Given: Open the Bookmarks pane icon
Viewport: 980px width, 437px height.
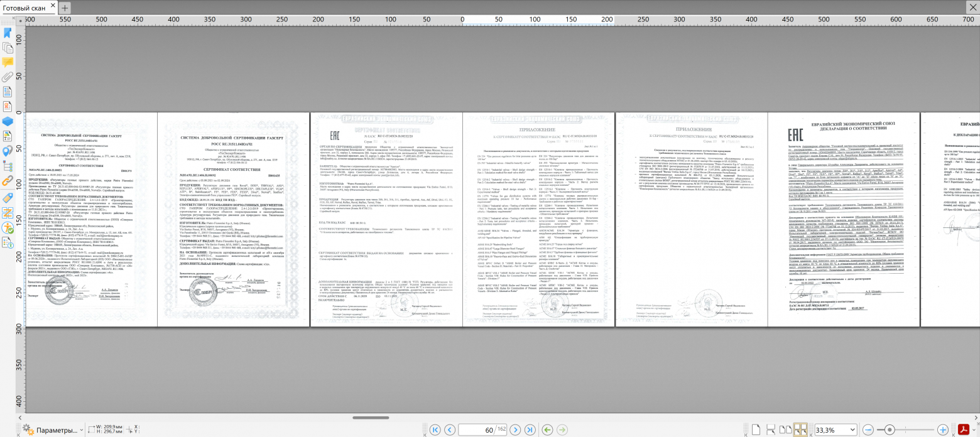Looking at the screenshot, I should (8, 33).
